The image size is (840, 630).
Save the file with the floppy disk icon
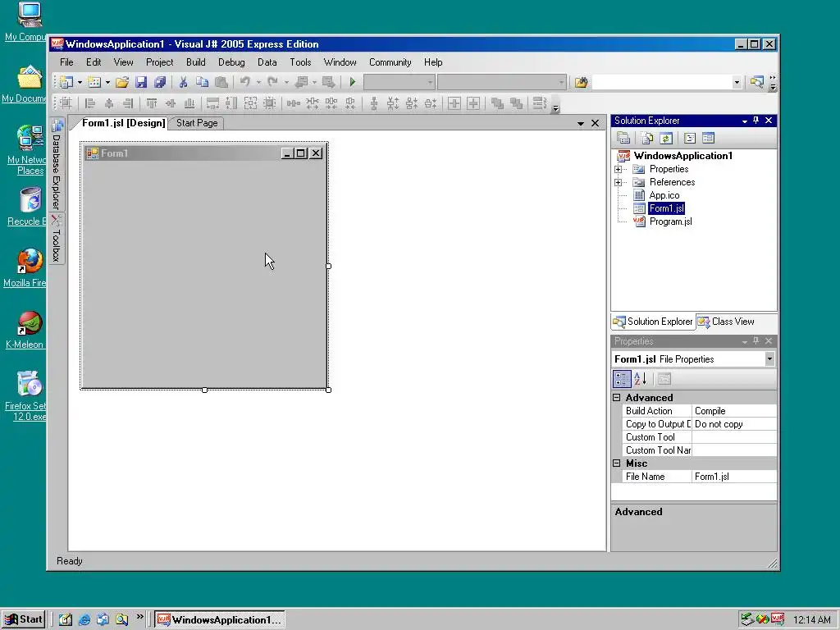141,82
